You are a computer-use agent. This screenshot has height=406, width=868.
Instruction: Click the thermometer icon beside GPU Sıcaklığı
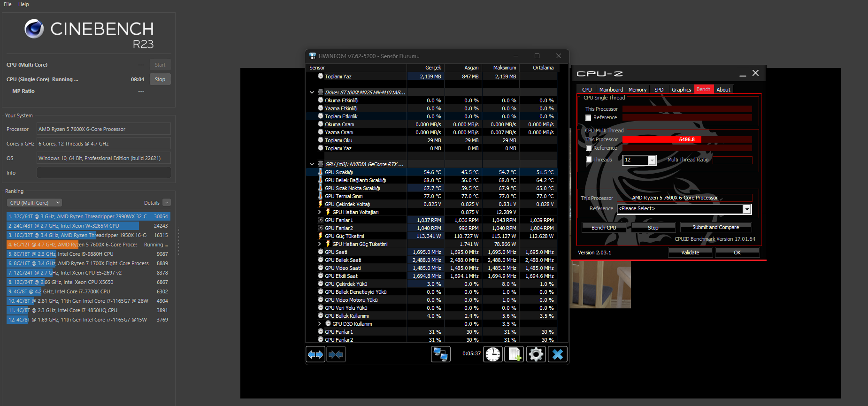point(321,172)
